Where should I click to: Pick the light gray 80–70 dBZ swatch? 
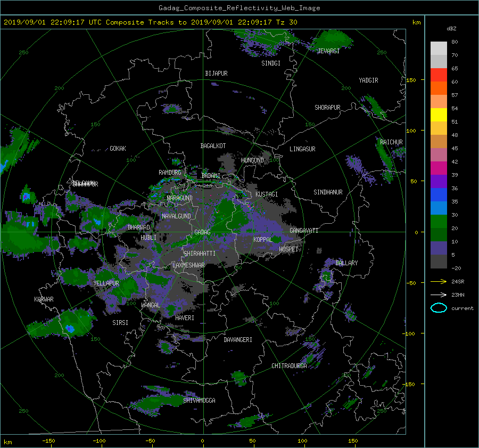click(x=439, y=48)
